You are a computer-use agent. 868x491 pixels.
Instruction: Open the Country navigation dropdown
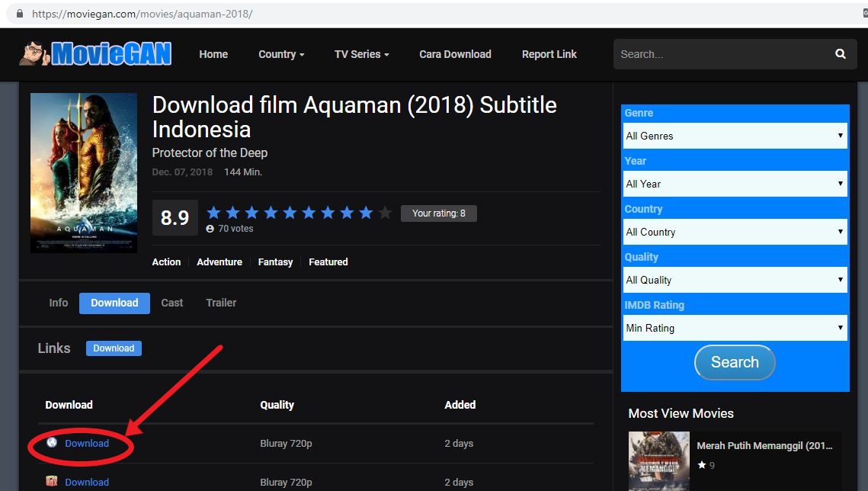281,53
